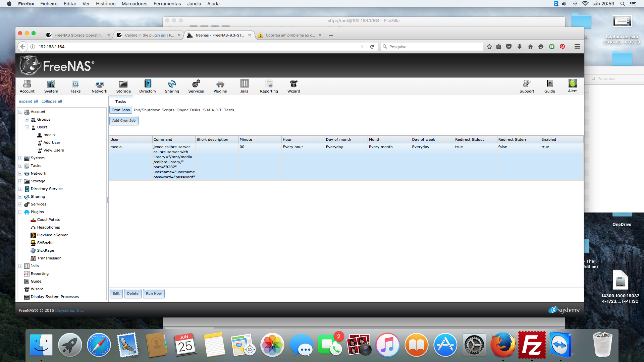Expand the Directory Service tree node
This screenshot has width=644, height=362.
tap(20, 189)
